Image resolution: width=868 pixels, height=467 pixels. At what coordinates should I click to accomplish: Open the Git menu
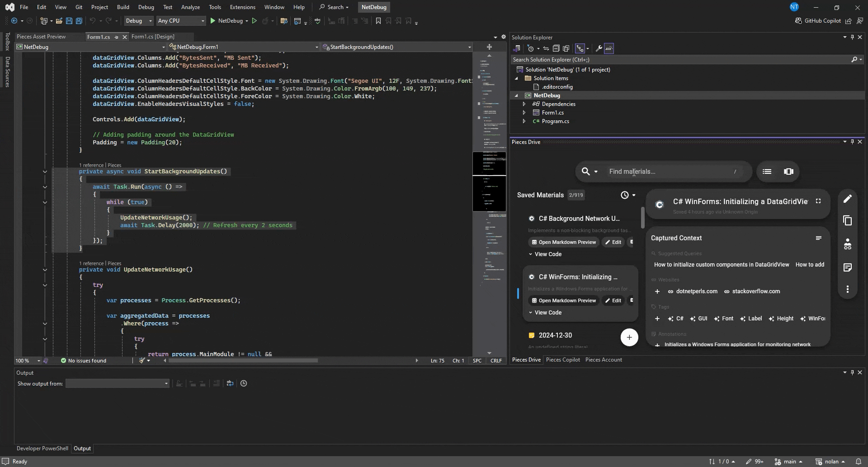(x=79, y=7)
